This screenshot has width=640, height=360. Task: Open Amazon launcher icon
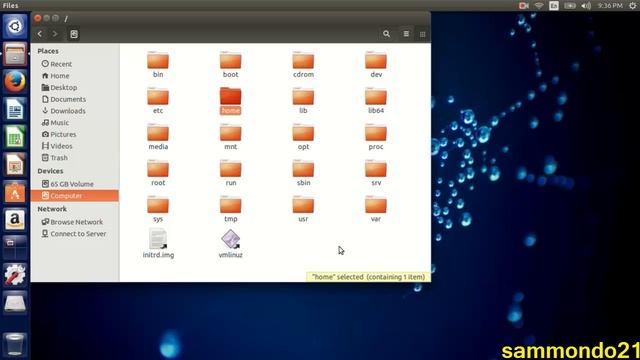click(15, 220)
